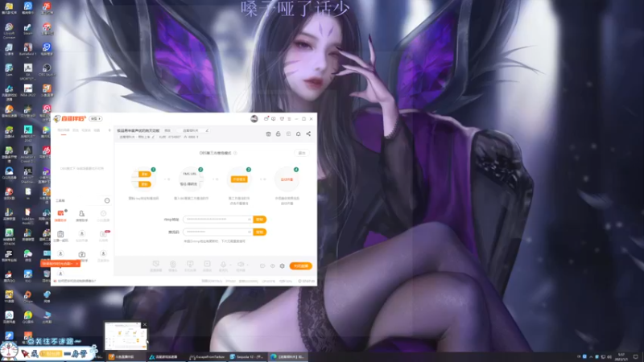Click the Steam desktop icon
The height and width of the screenshot is (362, 644).
tap(27, 29)
